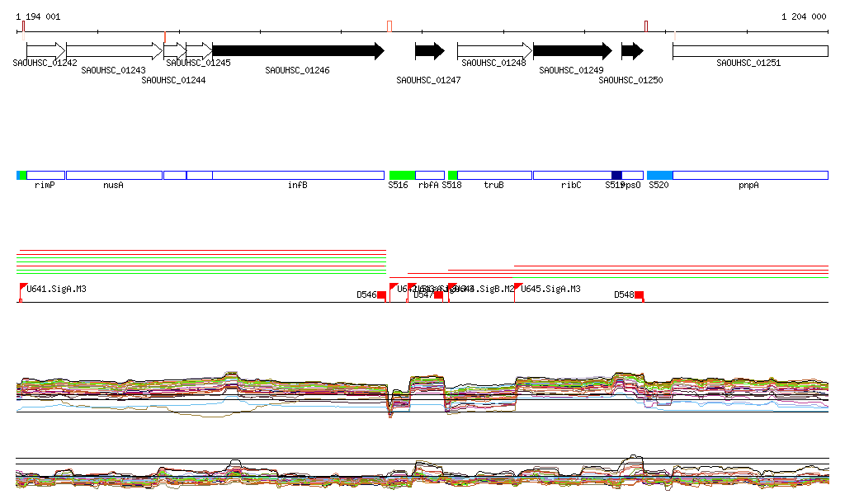845x504 pixels.
Task: Click the SAOUHSC_01243 gene arrow
Action: pos(114,51)
